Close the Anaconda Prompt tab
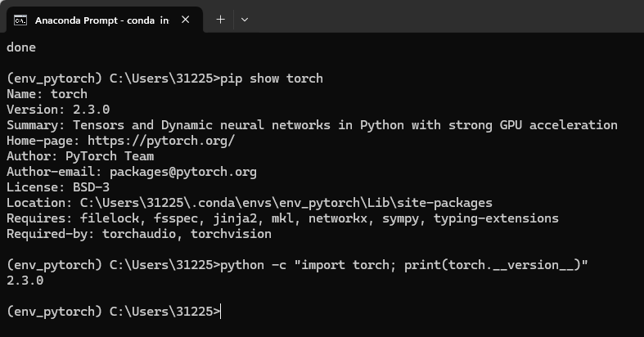Image resolution: width=644 pixels, height=337 pixels. [x=185, y=20]
